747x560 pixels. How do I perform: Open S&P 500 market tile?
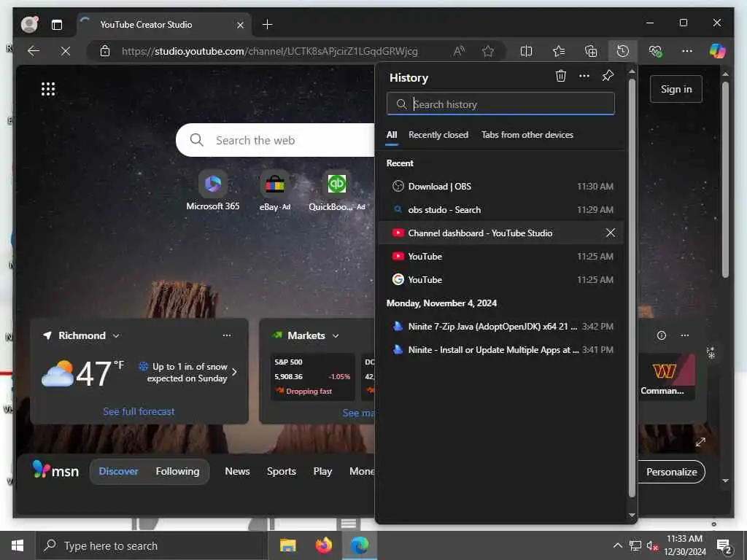click(313, 376)
